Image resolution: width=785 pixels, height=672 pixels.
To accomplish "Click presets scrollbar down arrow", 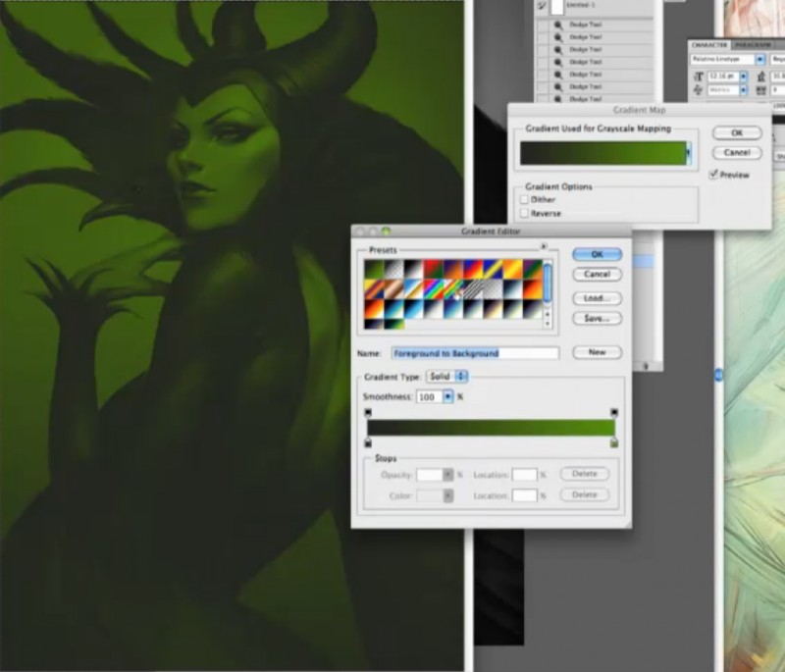I will tap(548, 325).
